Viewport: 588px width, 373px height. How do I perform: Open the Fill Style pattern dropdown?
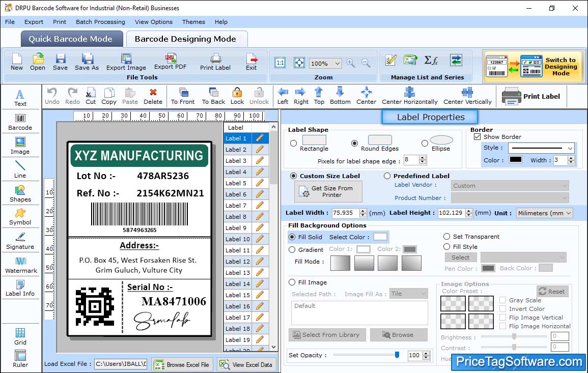pyautogui.click(x=523, y=257)
